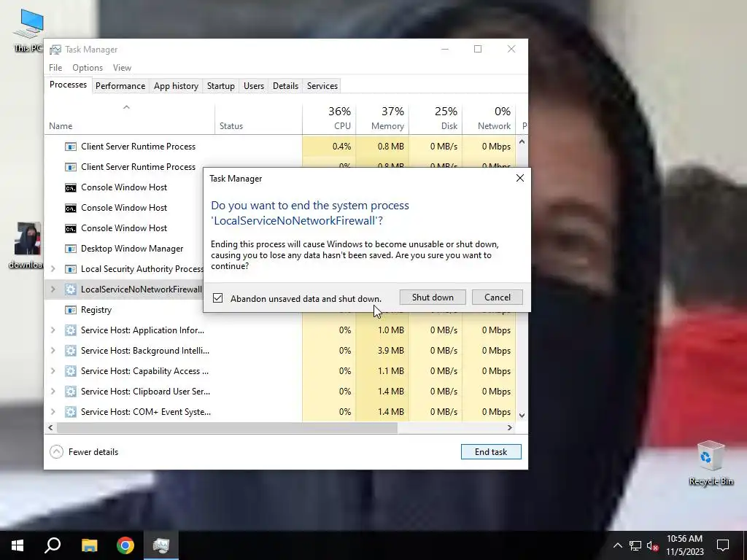The image size is (747, 560).
Task: Click Service Host: Capability Access gear icon
Action: pos(71,371)
